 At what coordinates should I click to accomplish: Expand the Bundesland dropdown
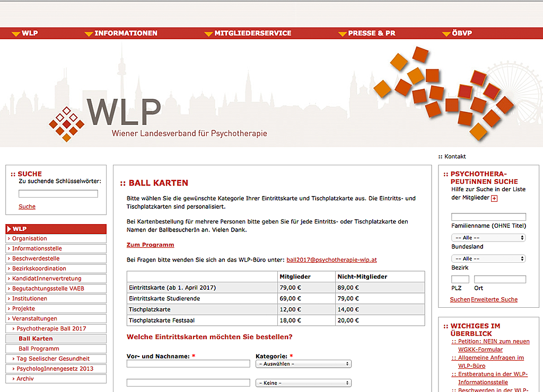[x=488, y=238]
